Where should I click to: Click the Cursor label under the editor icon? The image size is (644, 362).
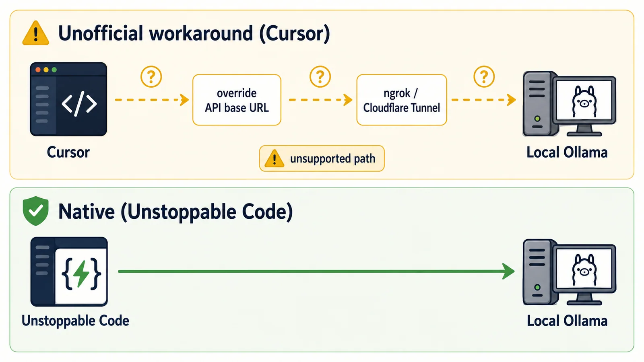click(68, 152)
